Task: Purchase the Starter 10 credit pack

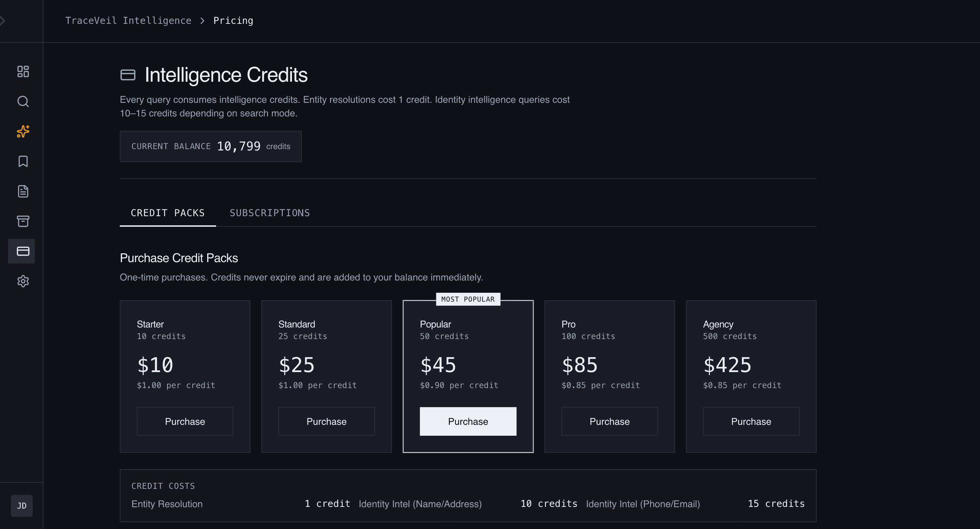Action: 184,421
